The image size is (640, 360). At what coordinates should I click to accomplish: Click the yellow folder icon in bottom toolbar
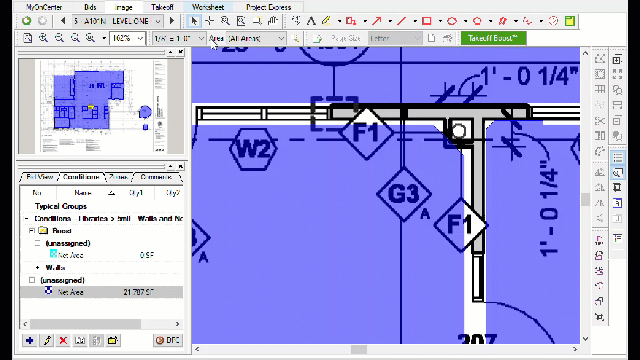coord(113,340)
